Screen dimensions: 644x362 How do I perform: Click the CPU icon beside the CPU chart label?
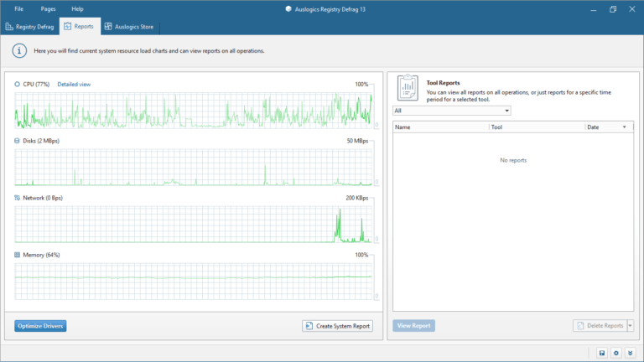pos(18,85)
